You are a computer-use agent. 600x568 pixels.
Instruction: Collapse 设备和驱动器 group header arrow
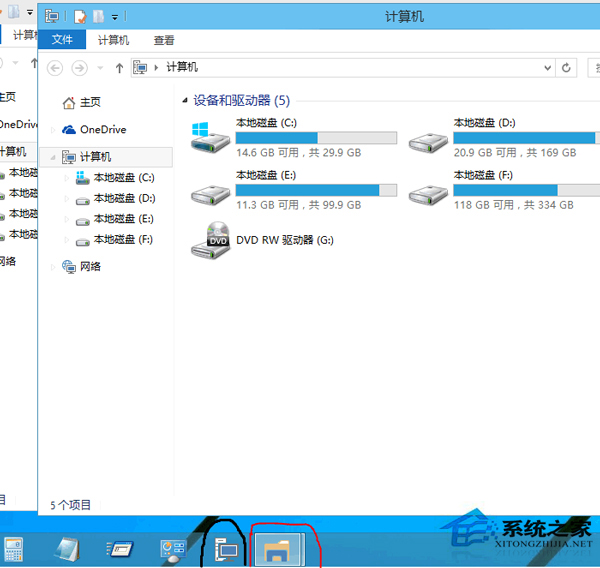click(x=185, y=101)
